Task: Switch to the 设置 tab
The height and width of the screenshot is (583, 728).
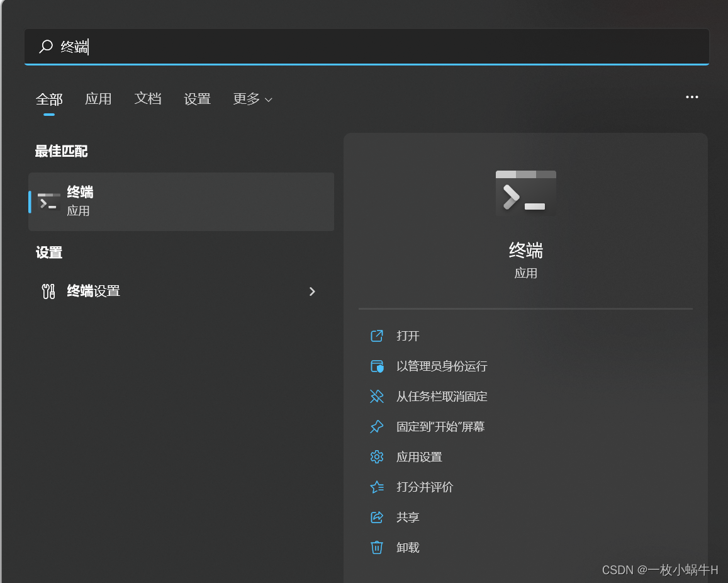Action: [198, 98]
